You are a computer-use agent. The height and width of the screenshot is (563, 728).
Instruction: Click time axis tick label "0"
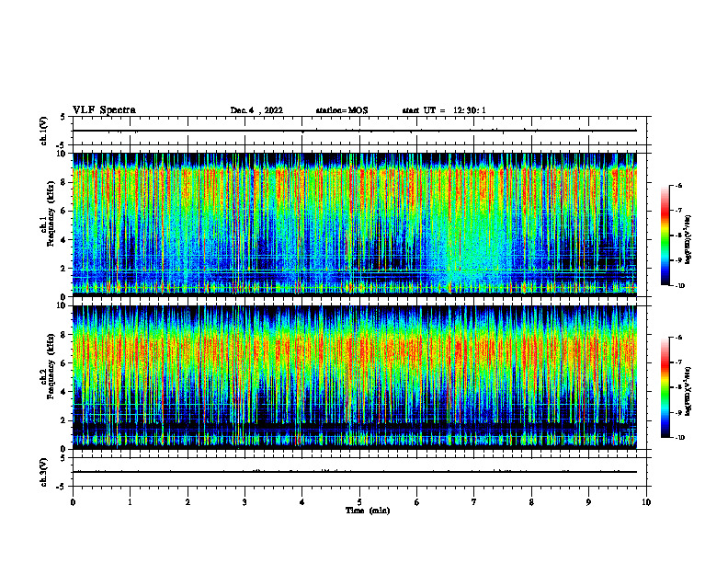click(x=73, y=502)
